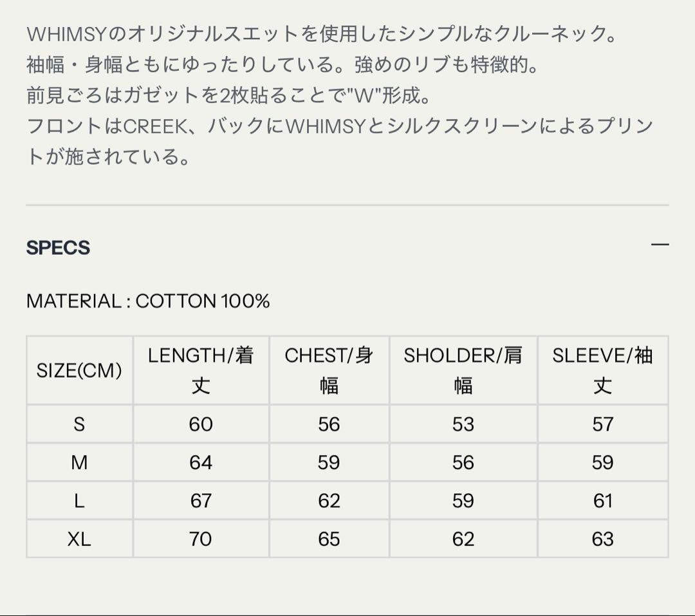The image size is (695, 616).
Task: Select the LENGTH/着丈 column header
Action: 201,371
